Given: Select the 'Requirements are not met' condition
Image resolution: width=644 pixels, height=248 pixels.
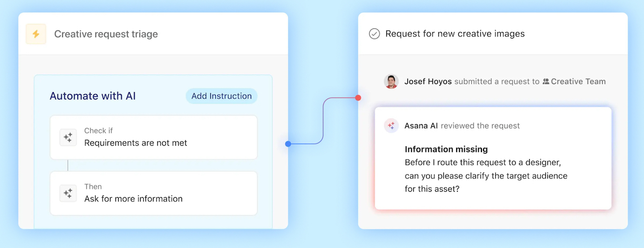Looking at the screenshot, I should click(136, 143).
